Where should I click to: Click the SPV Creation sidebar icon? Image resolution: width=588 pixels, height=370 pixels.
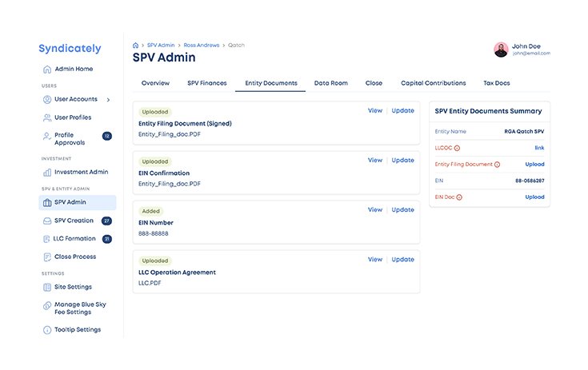tap(47, 221)
